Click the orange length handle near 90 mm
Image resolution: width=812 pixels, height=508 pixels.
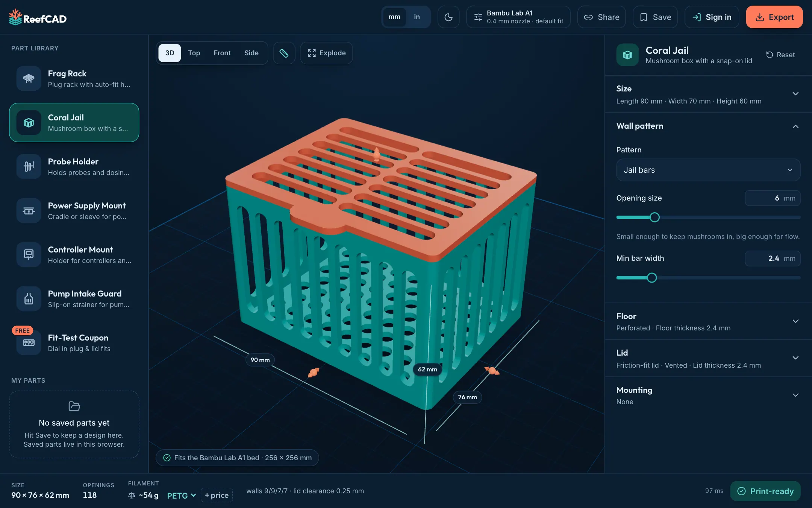313,373
